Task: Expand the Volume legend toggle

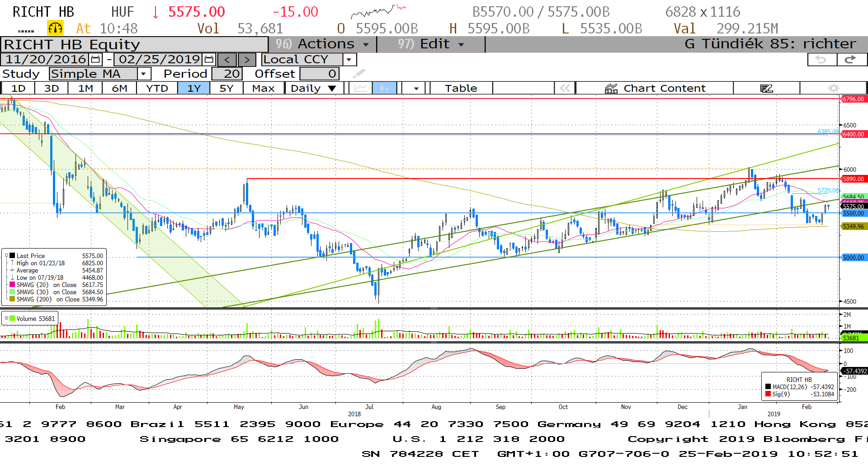Action: (x=6, y=318)
